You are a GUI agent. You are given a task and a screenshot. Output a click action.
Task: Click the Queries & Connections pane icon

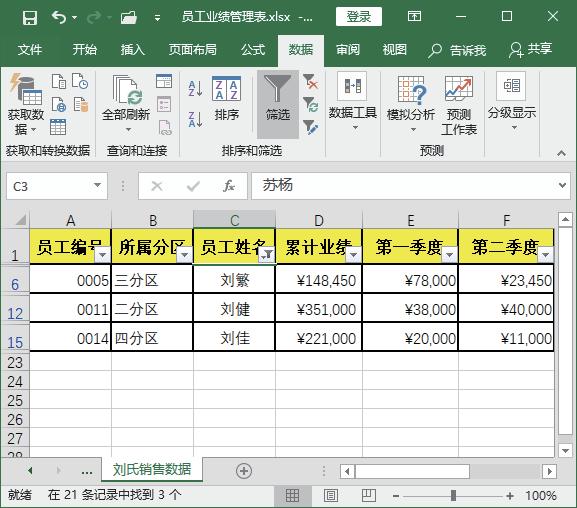click(164, 81)
